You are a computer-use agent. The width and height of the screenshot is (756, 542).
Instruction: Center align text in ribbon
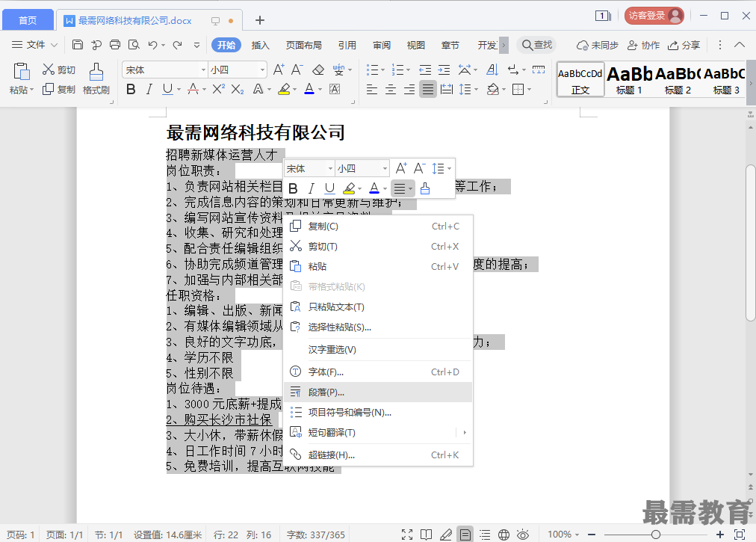[x=391, y=89]
